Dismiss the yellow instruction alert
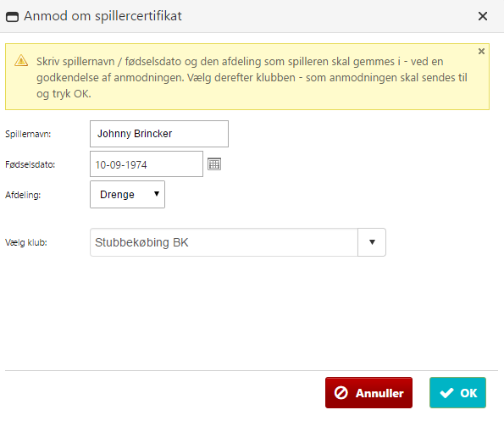This screenshot has height=421, width=504. point(481,51)
